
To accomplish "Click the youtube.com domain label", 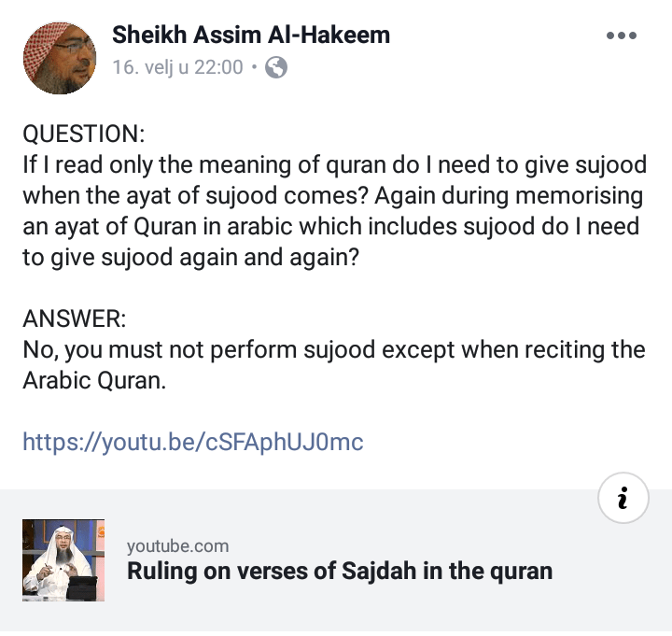I will [177, 546].
